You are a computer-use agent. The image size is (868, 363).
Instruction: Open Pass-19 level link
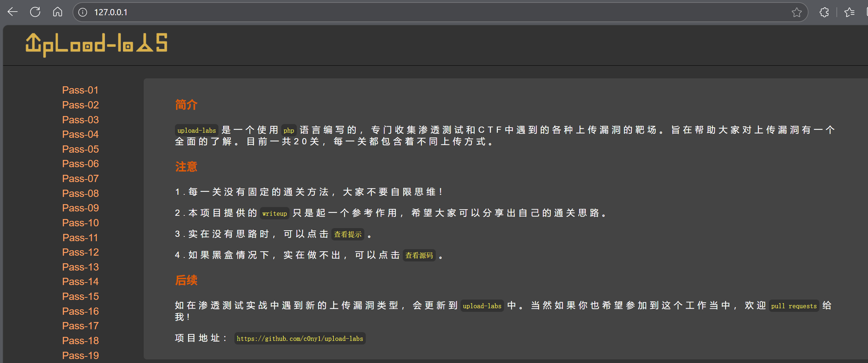pyautogui.click(x=80, y=355)
